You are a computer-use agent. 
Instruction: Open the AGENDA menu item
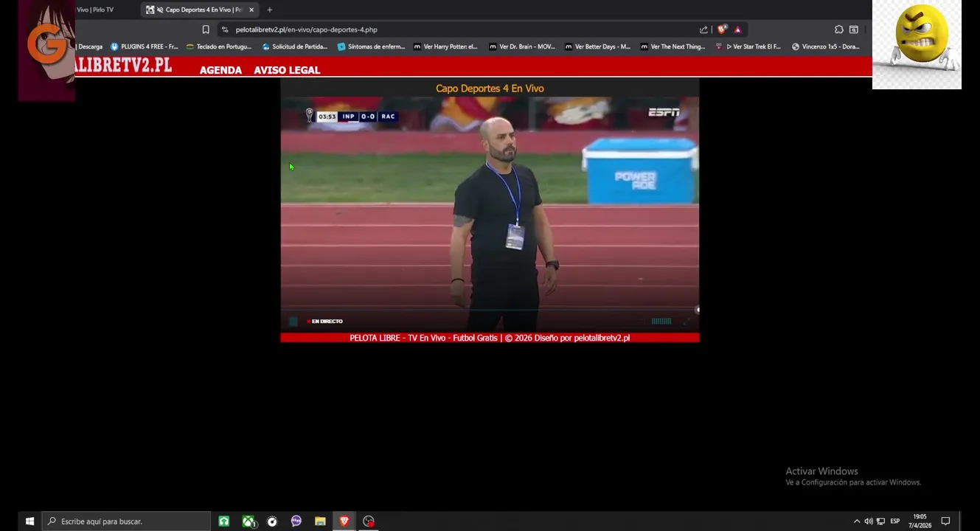click(220, 70)
